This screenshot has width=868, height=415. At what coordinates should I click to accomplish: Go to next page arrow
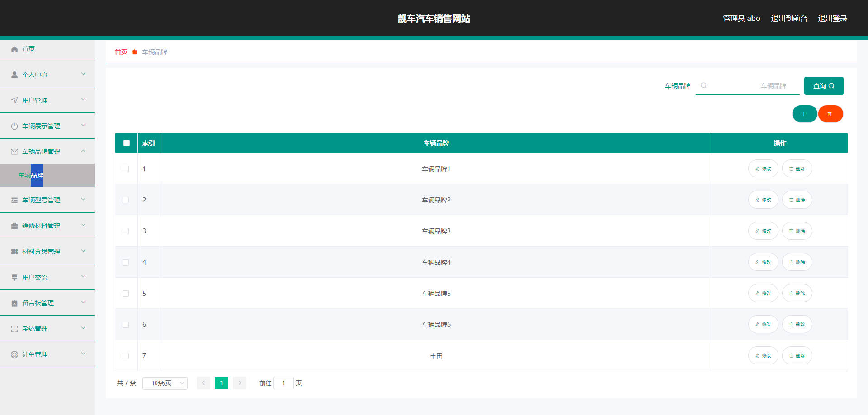click(x=240, y=383)
